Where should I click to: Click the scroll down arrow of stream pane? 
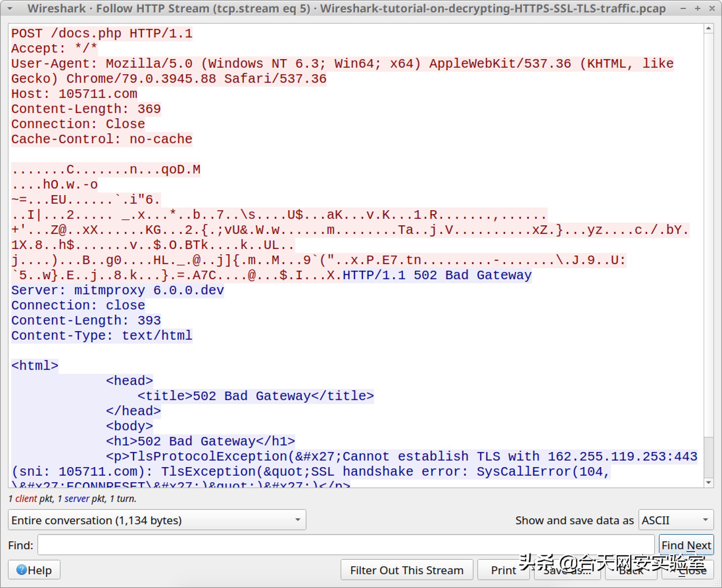709,482
